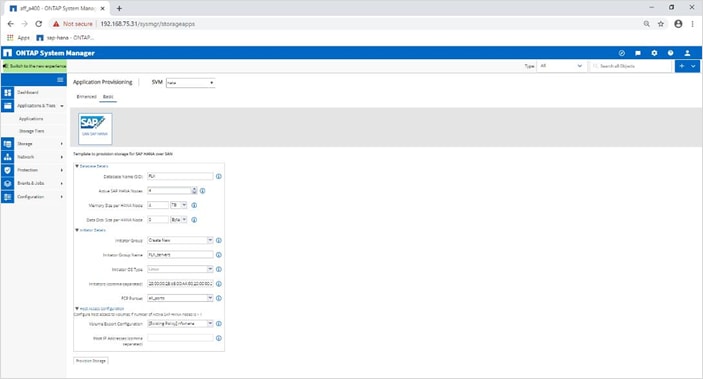Open the feedback chat icon in header
The image size is (703, 379).
point(638,53)
